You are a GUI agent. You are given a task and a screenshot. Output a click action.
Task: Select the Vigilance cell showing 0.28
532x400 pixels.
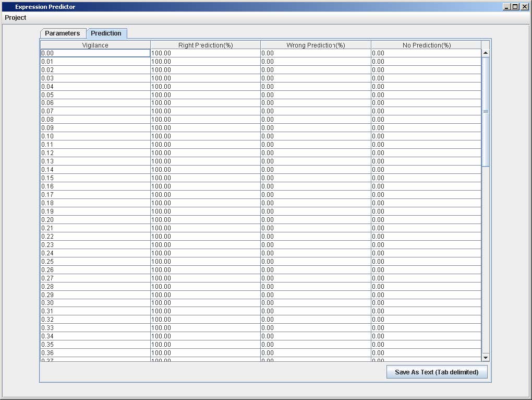(95, 287)
